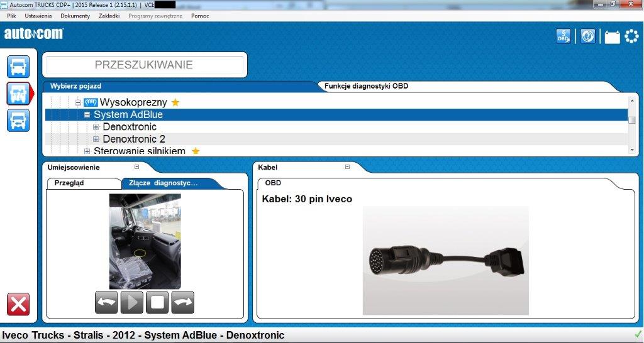Open the help question mark icon
The width and height of the screenshot is (644, 343).
pyautogui.click(x=588, y=36)
